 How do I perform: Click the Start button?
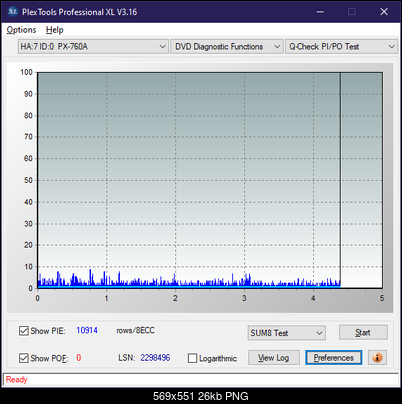pyautogui.click(x=363, y=332)
